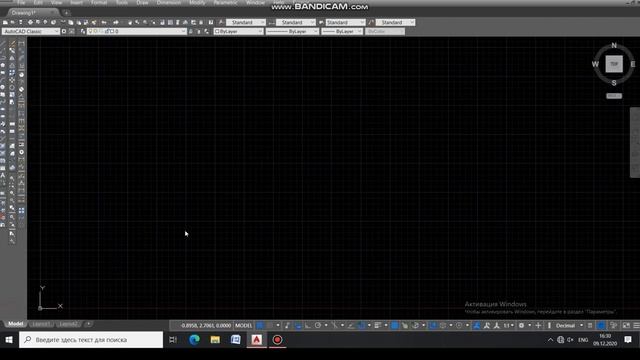Open the ByLayer color control dropdown
This screenshot has height=360, width=640.
click(238, 31)
